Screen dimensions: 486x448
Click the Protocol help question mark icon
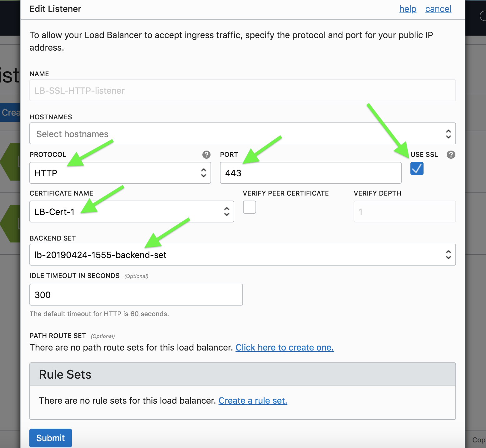206,155
